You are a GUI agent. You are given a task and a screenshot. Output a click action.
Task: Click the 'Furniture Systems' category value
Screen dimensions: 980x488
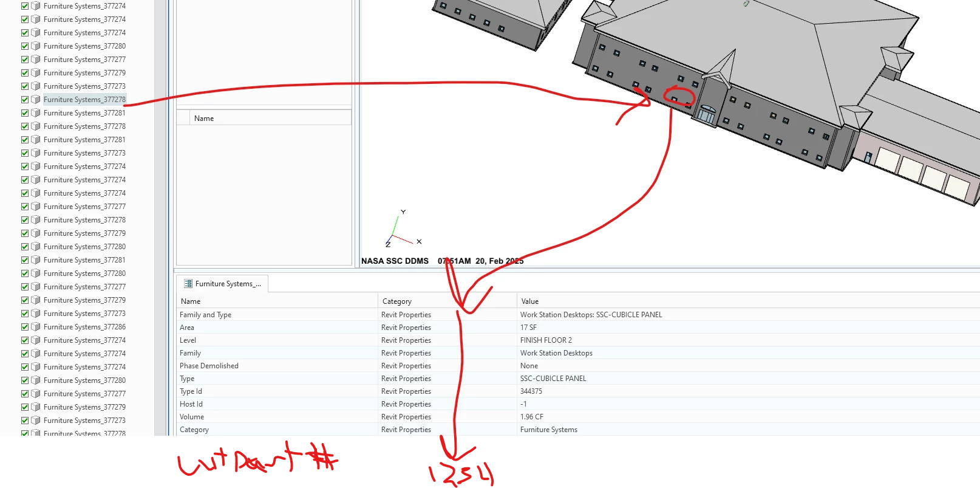549,430
